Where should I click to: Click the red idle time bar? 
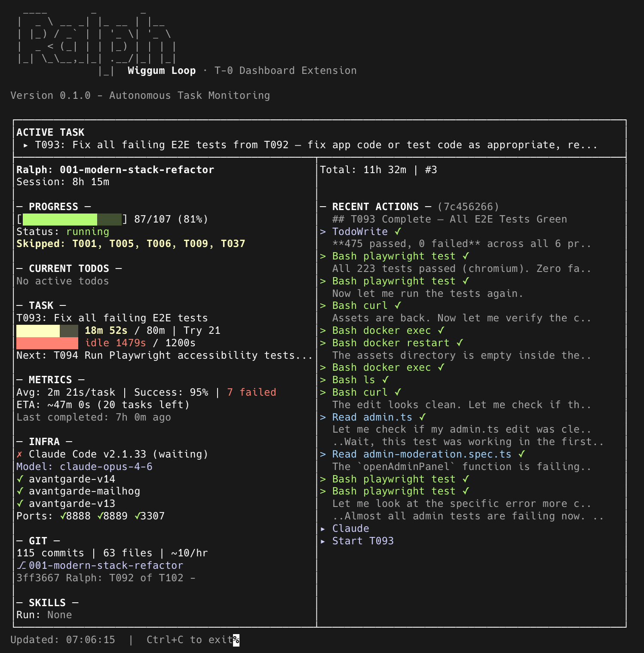[x=47, y=343]
